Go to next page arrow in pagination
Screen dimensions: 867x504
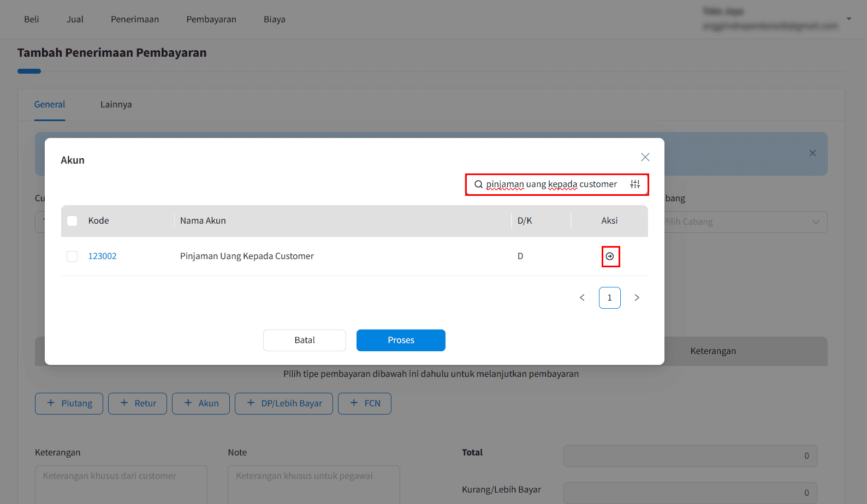coord(637,298)
